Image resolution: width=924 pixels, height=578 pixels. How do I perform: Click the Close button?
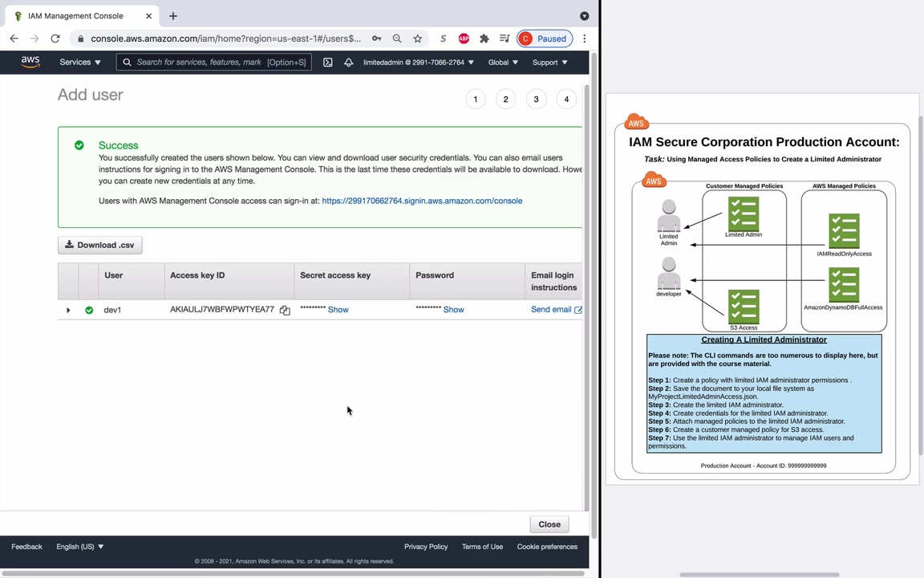click(549, 524)
